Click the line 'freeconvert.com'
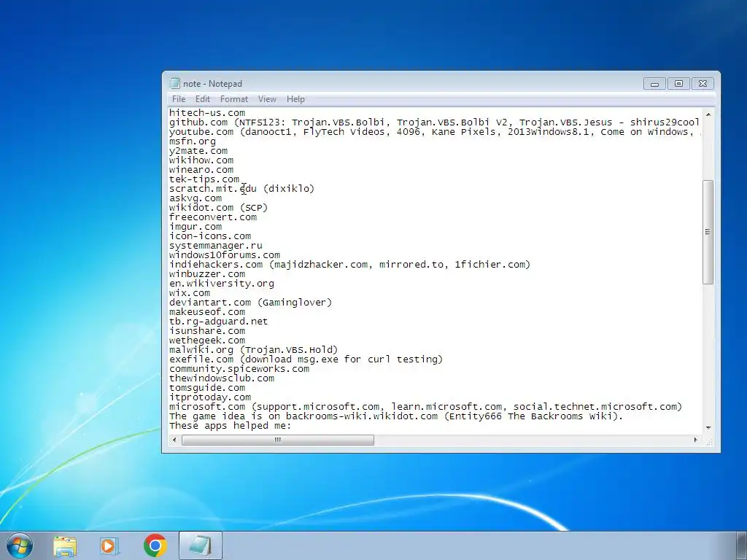Viewport: 747px width, 560px height. (213, 217)
